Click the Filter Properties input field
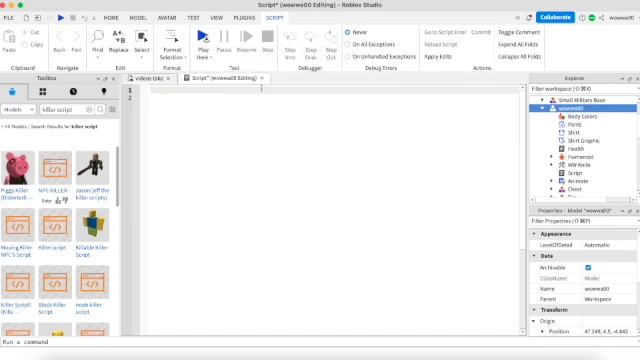 583,221
